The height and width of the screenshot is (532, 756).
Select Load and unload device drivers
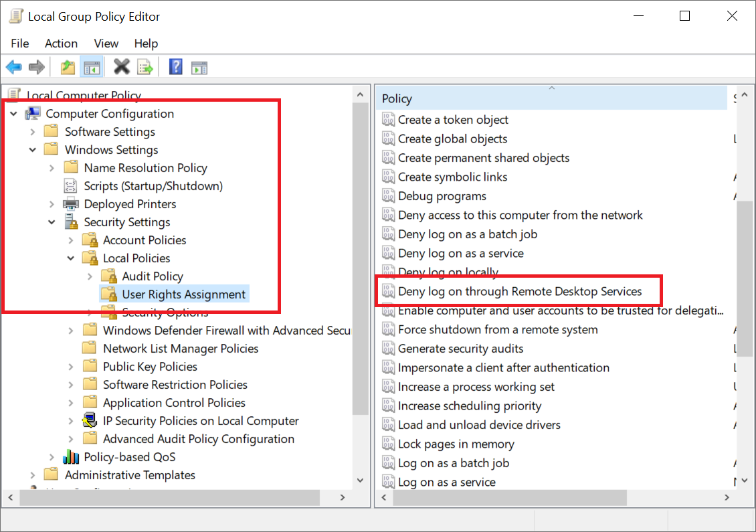point(479,424)
